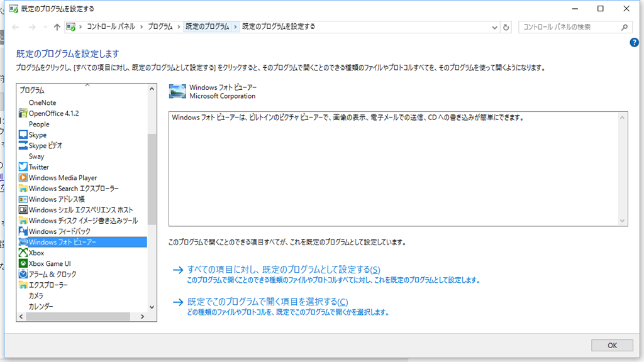Screen dimensions: 644x362
Task: Click program list scroll up arrow
Action: click(152, 89)
